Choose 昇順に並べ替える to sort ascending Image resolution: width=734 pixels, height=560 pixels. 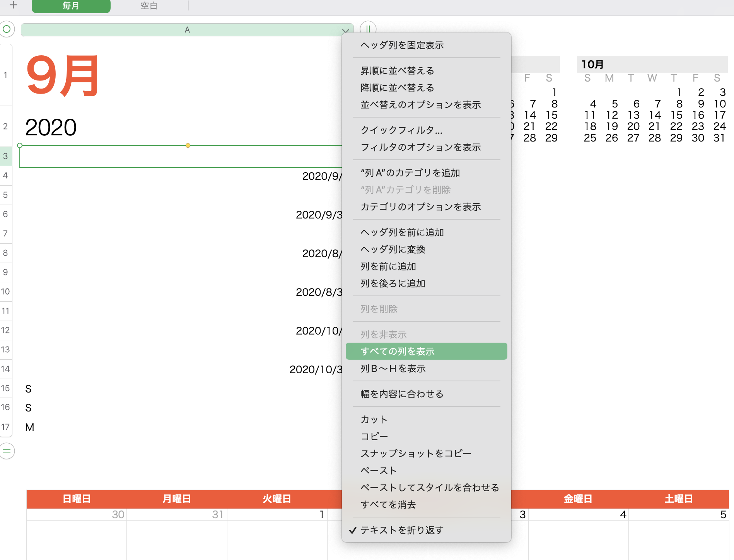tap(397, 71)
